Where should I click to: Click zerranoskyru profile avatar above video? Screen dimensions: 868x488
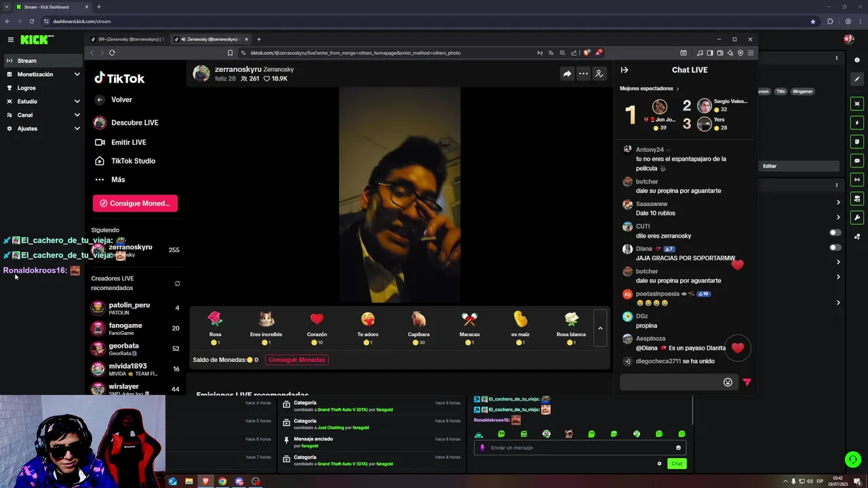point(201,73)
